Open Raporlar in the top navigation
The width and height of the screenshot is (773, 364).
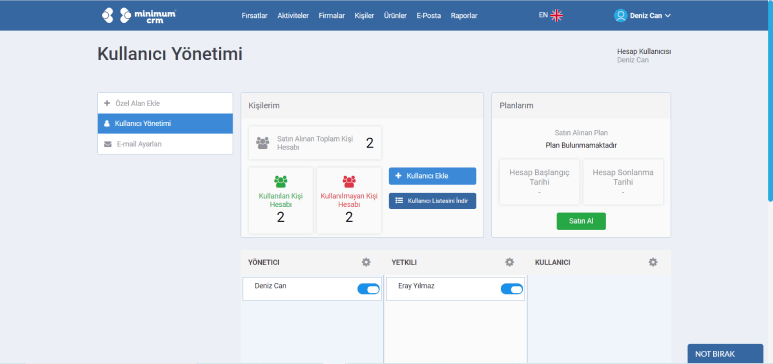(464, 16)
